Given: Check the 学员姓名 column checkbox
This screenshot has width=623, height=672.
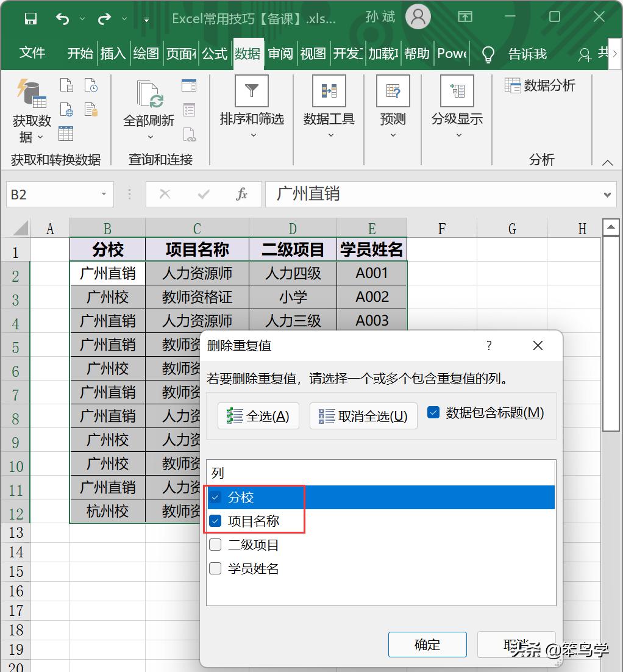Looking at the screenshot, I should pos(215,568).
